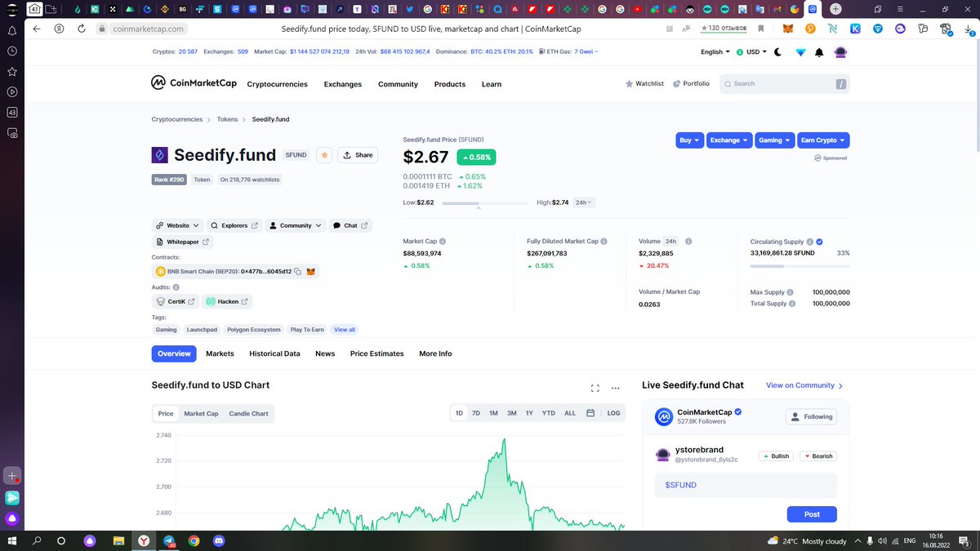Open the Cryptocurrencies nav menu
The image size is (980, 551).
277,84
